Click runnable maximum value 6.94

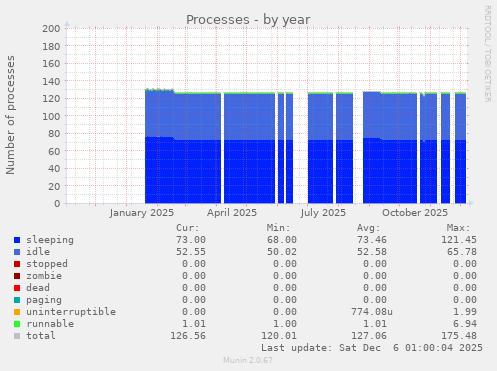(x=465, y=324)
